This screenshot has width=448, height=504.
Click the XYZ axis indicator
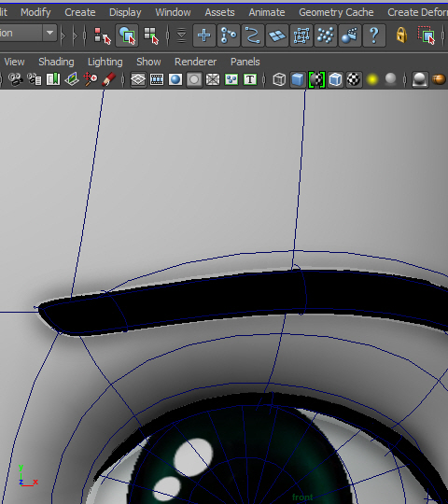28,476
